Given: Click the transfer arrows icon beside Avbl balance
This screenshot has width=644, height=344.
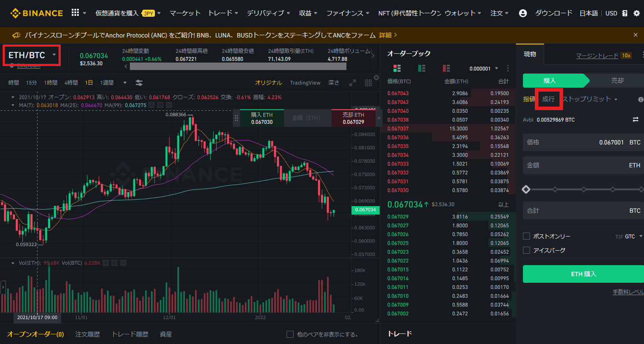Looking at the screenshot, I should click(x=636, y=119).
